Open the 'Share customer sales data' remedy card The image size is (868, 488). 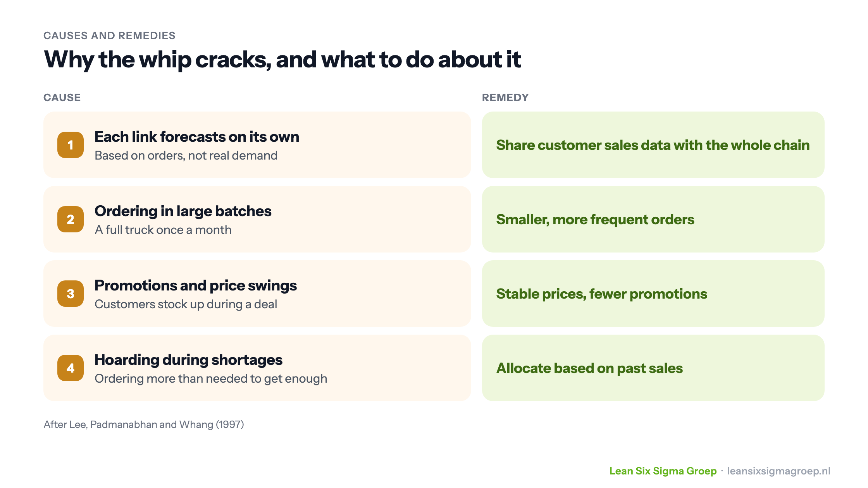click(x=653, y=145)
